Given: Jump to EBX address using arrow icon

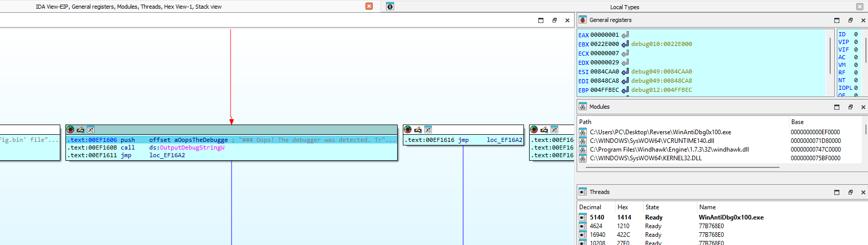Looking at the screenshot, I should pos(625,44).
